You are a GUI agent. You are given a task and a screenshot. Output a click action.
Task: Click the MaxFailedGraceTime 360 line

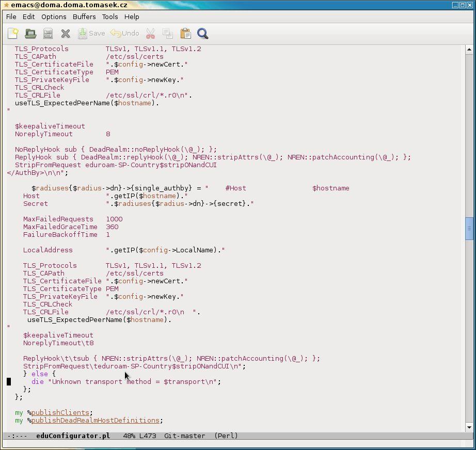tap(71, 227)
